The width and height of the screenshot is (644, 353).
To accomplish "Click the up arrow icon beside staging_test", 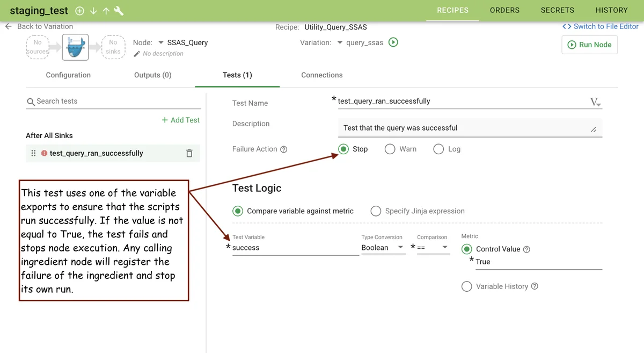I will [x=106, y=11].
